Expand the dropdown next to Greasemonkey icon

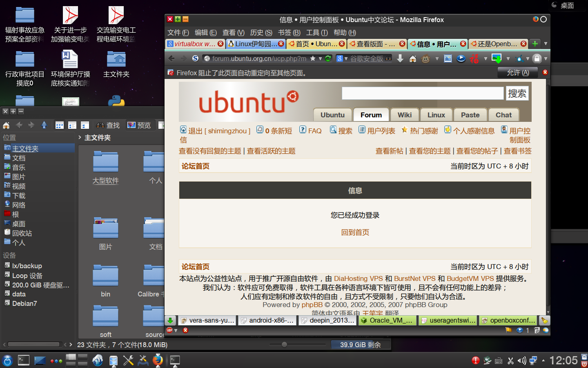(437, 58)
